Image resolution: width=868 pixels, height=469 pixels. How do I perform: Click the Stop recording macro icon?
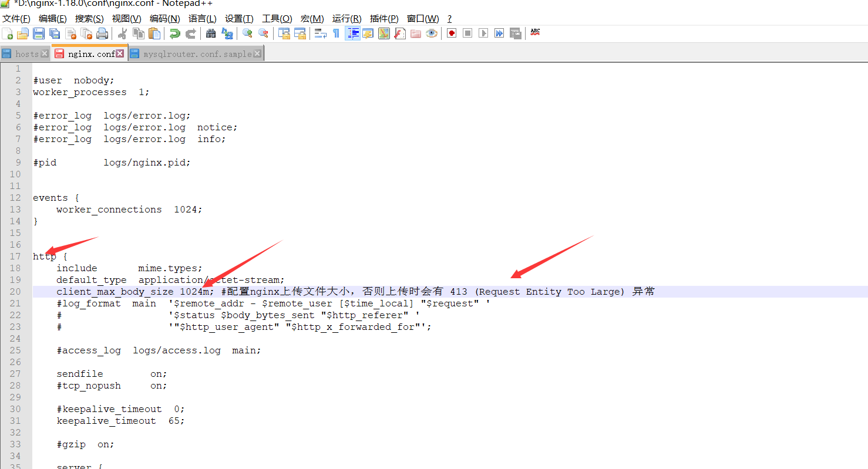pos(467,33)
